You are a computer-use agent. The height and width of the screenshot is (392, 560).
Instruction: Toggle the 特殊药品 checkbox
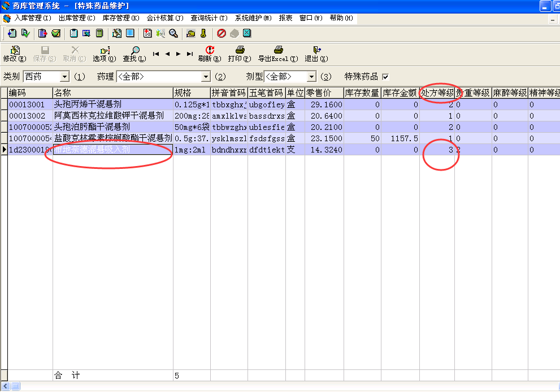point(385,77)
